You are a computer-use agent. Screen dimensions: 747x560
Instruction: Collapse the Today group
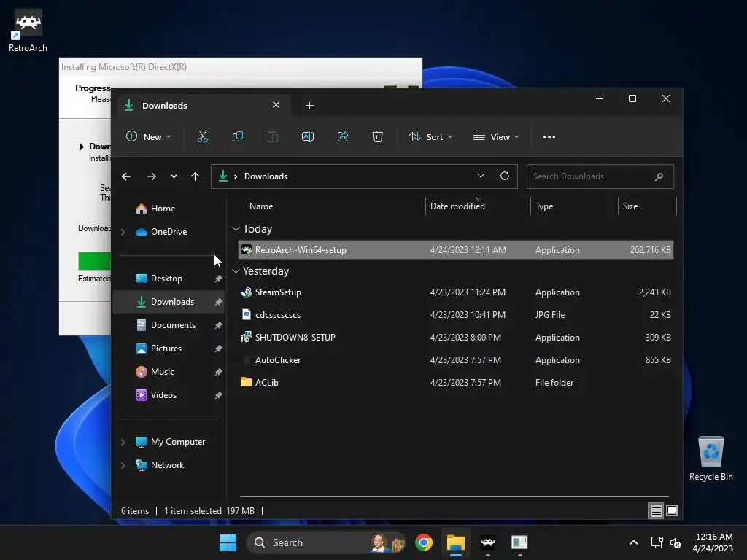coord(236,229)
